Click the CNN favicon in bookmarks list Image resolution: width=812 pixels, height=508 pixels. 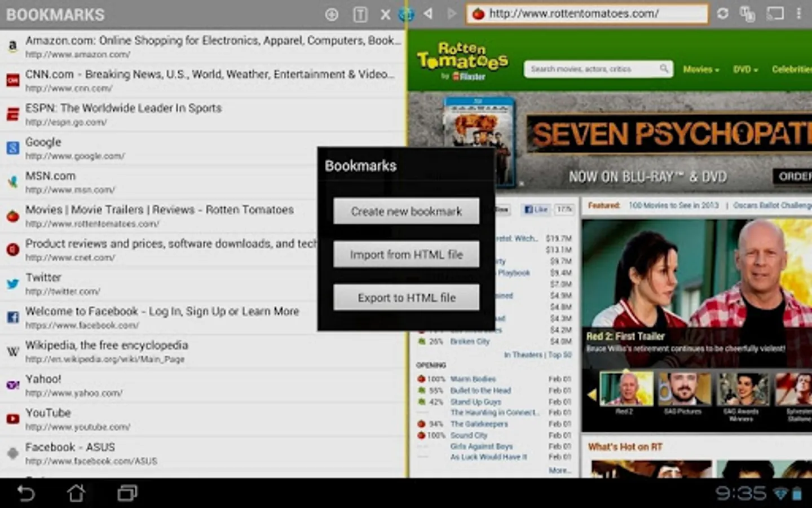[x=12, y=81]
